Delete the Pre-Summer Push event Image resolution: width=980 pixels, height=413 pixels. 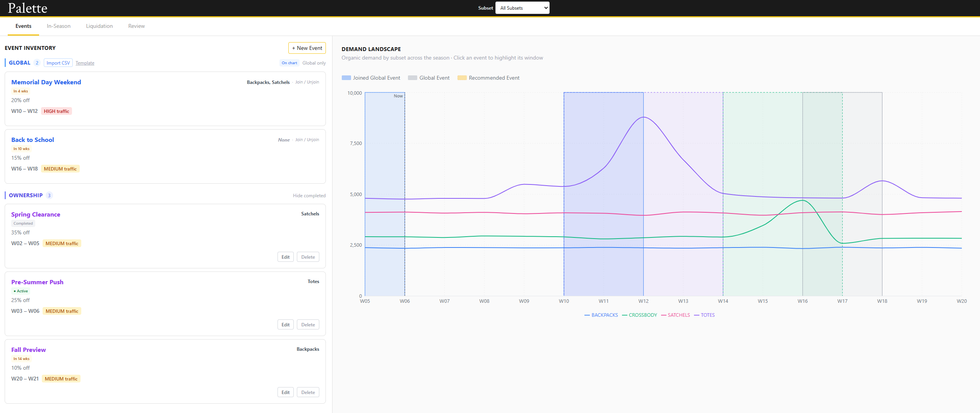[x=308, y=324]
